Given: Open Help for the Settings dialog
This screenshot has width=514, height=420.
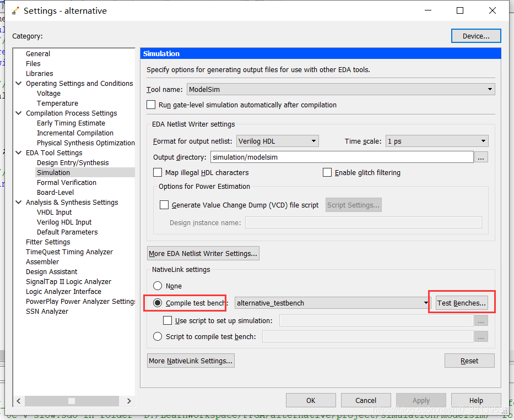Looking at the screenshot, I should [475, 400].
